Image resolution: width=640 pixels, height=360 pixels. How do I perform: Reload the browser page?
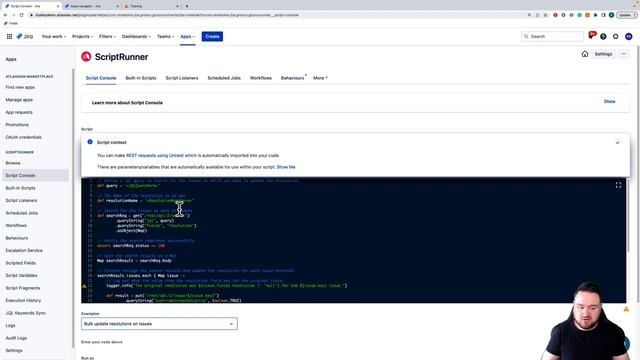[21, 15]
